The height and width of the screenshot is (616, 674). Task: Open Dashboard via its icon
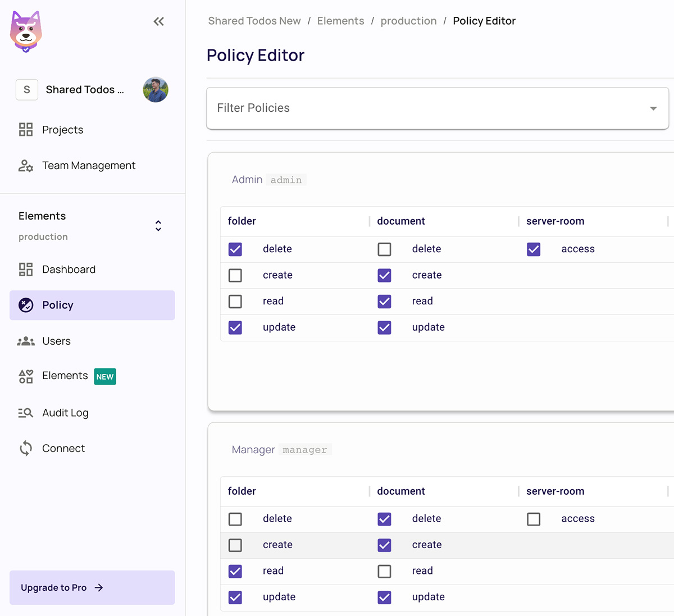pos(26,270)
